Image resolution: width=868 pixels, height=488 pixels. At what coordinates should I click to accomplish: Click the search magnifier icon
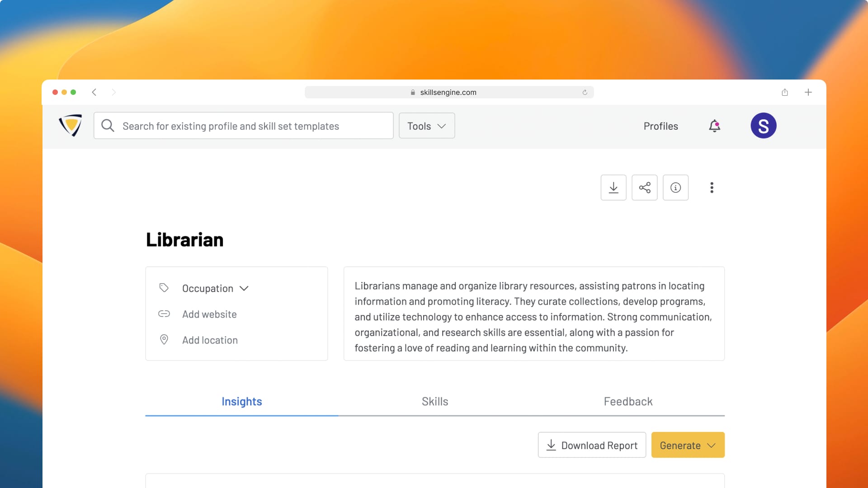(108, 126)
